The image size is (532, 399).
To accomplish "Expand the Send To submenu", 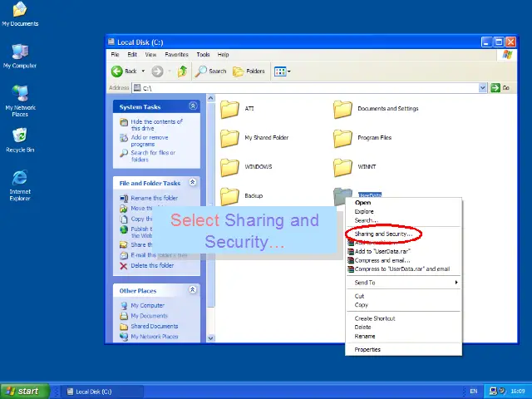I will (403, 283).
